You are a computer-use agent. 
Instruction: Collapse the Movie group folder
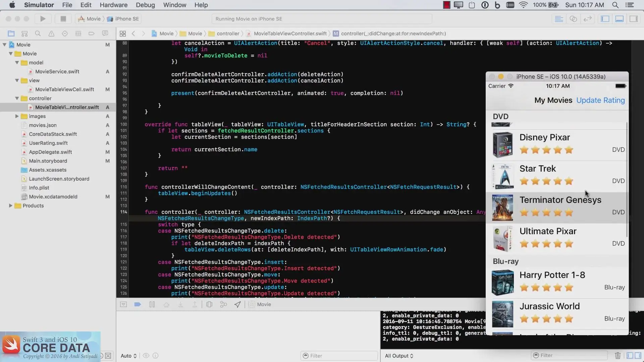tap(11, 54)
